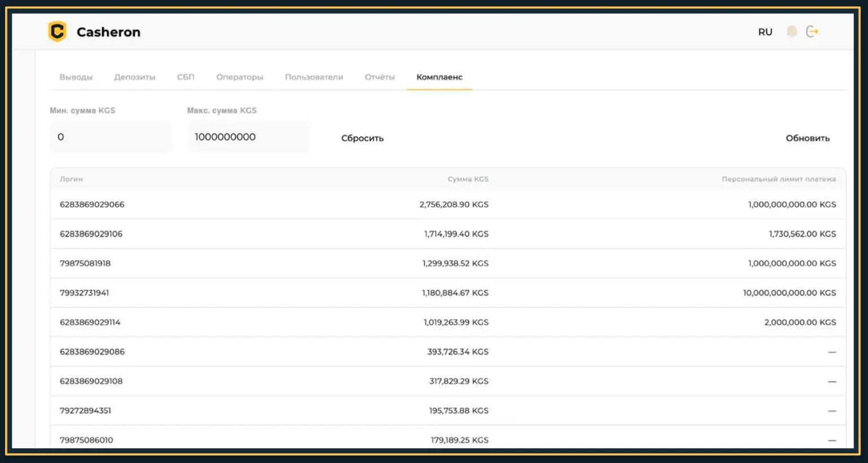Screen dimensions: 868x463
Task: Click the Логин column header
Action: coord(71,179)
